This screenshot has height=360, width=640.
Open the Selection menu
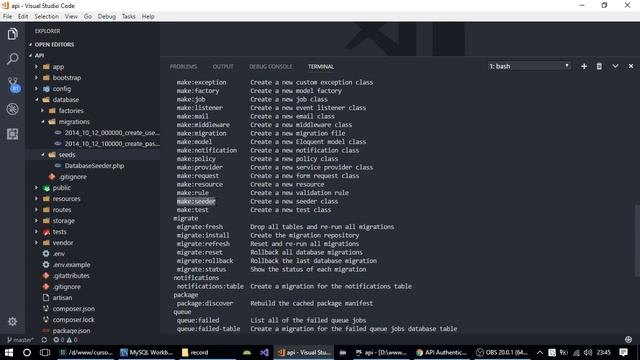[x=47, y=16]
